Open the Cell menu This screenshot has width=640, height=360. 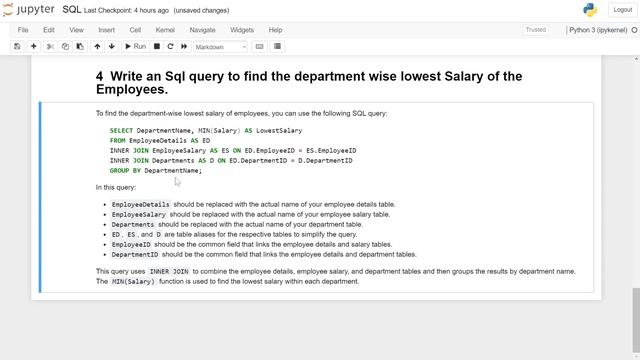pyautogui.click(x=135, y=30)
